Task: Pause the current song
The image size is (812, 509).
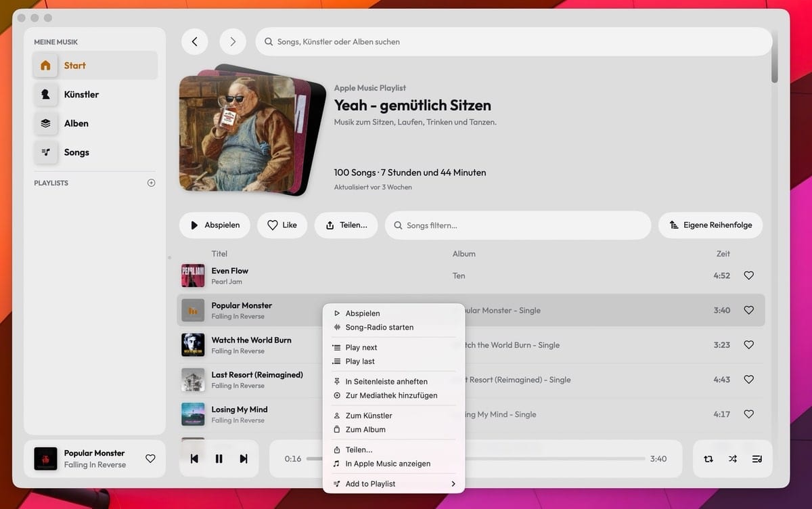Action: [219, 459]
